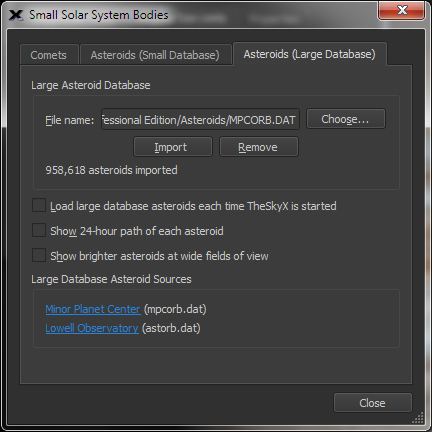
Task: Click the resize grip in dialog corner
Action: [418, 418]
